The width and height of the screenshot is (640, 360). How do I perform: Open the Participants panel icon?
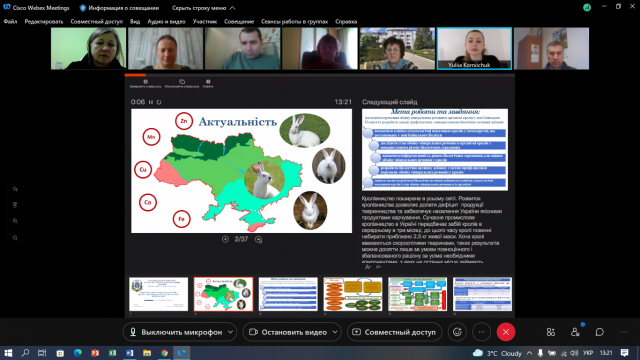[575, 332]
